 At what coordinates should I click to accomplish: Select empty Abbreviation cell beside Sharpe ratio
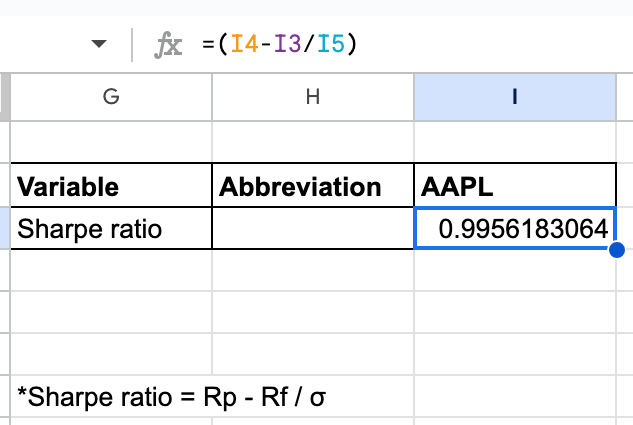coord(313,228)
